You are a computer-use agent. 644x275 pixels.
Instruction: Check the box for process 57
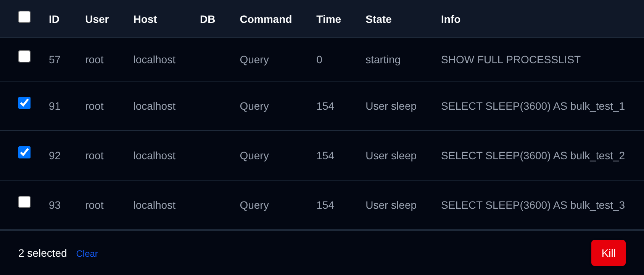[x=24, y=56]
